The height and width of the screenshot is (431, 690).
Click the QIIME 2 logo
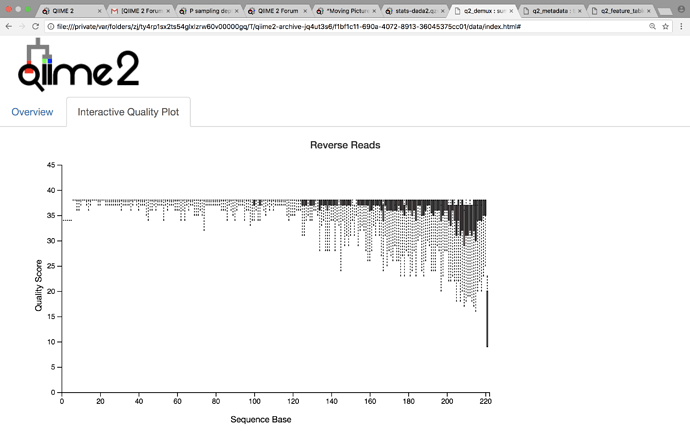click(78, 65)
